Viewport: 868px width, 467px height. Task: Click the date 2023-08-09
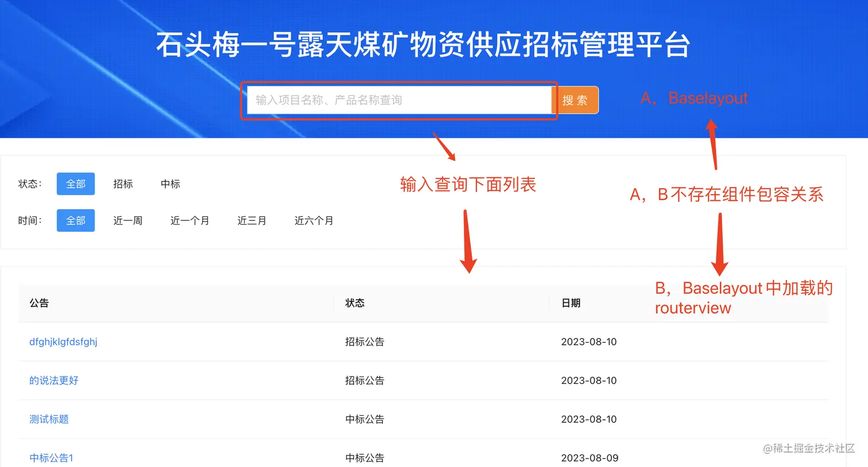point(590,458)
